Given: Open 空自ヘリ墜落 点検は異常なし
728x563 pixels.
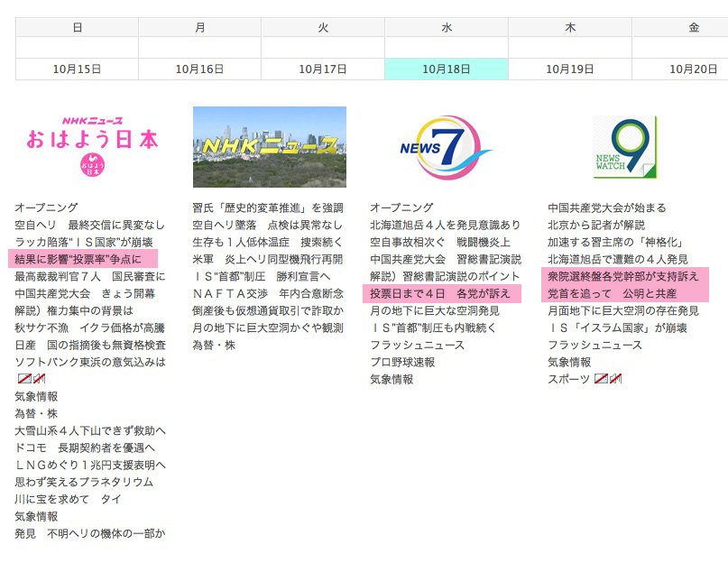Looking at the screenshot, I should pyautogui.click(x=267, y=225).
